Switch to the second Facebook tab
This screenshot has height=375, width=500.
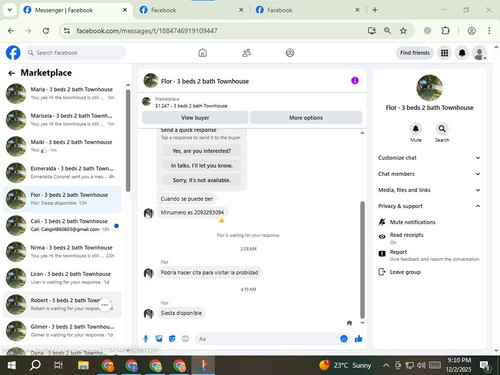tap(191, 10)
